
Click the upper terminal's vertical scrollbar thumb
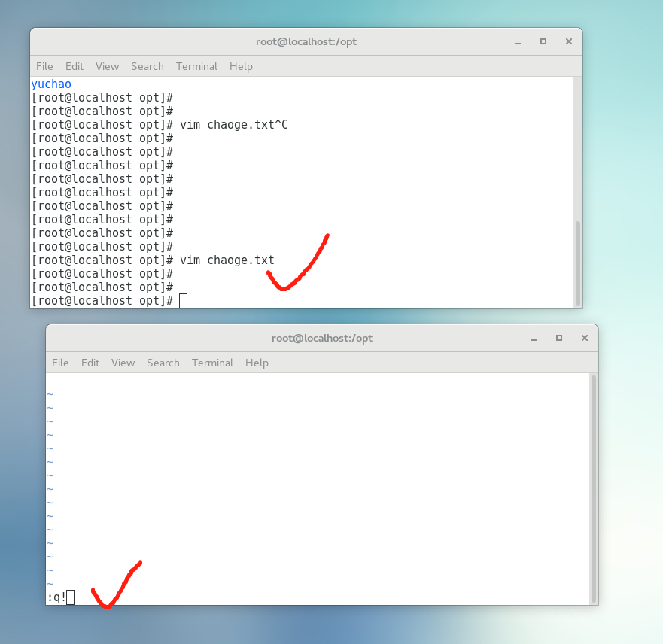point(577,263)
